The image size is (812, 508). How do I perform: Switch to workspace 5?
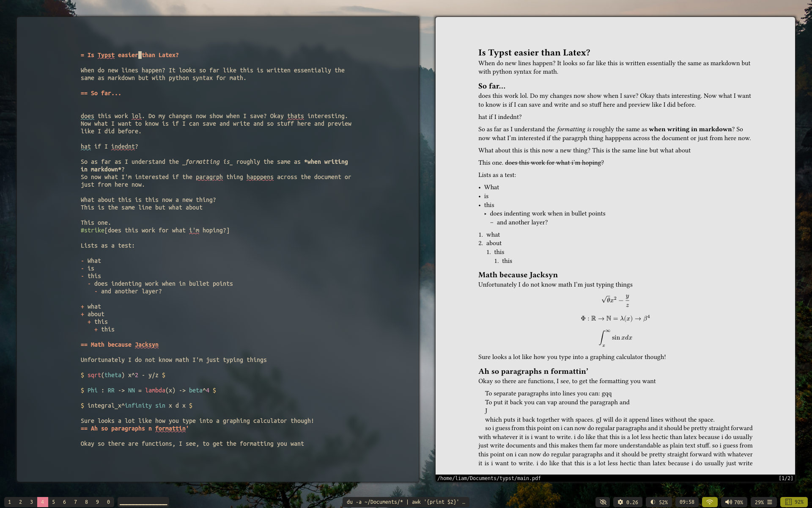tap(53, 502)
